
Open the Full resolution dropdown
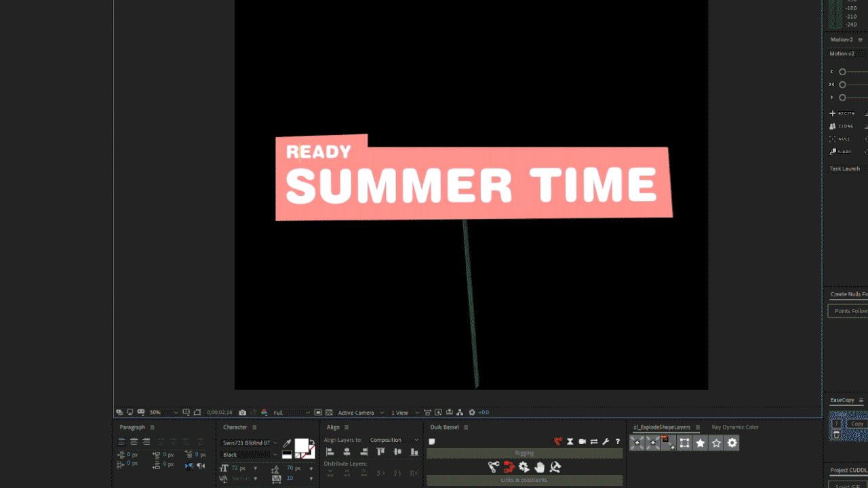click(x=292, y=412)
